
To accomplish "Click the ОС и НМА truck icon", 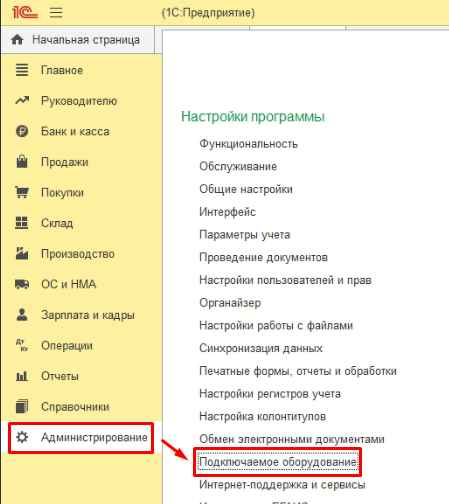I will 22,284.
